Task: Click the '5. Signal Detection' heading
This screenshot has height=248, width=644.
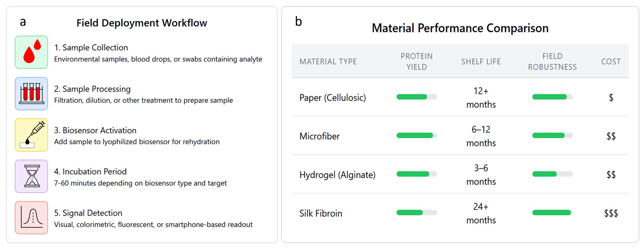Action: (x=88, y=213)
